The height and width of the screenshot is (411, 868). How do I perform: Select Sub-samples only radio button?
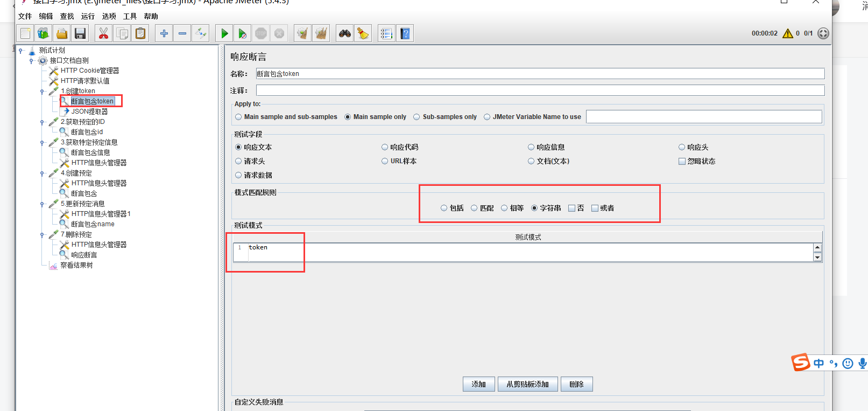pyautogui.click(x=445, y=117)
